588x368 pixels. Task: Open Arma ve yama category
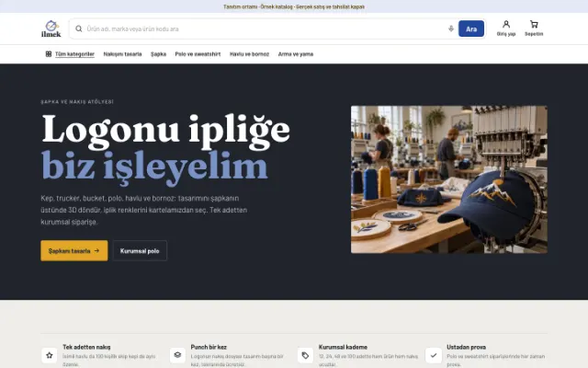pos(296,54)
